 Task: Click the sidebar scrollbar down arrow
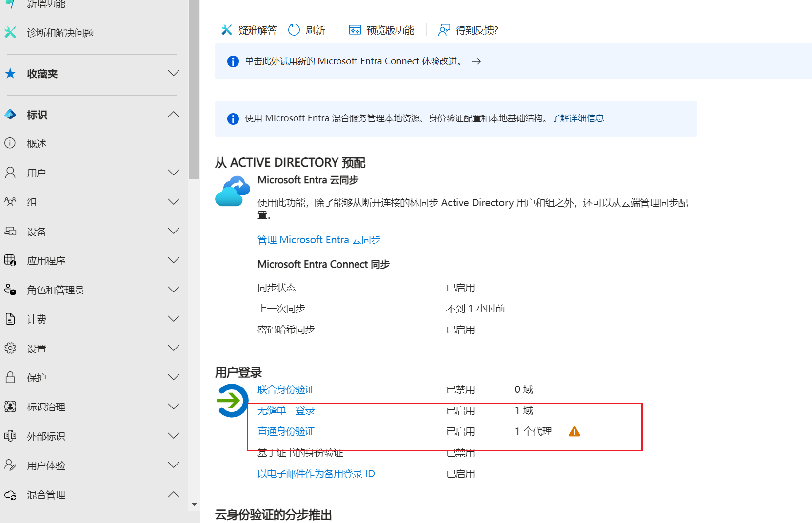tap(194, 504)
